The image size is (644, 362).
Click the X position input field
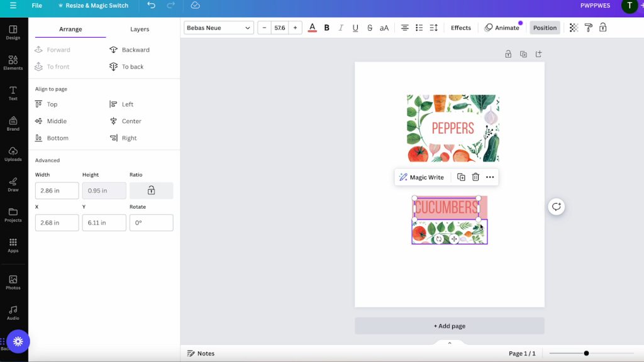pos(57,222)
